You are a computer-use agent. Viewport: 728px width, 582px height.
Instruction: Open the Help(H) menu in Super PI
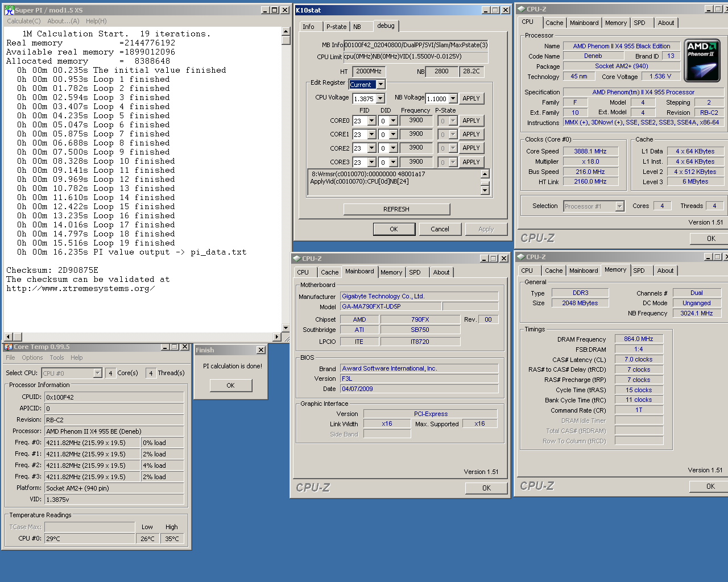(96, 21)
